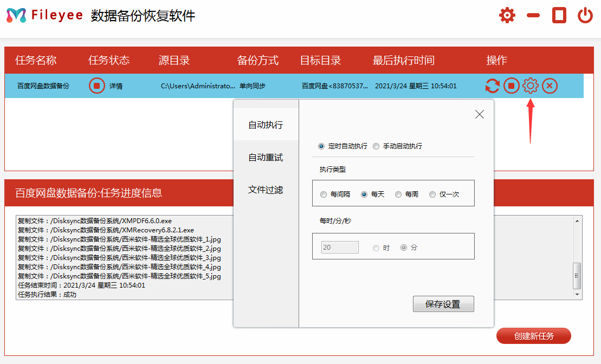Viewport: 601px width, 364px height.
Task: Click the interval value input field
Action: (x=340, y=248)
